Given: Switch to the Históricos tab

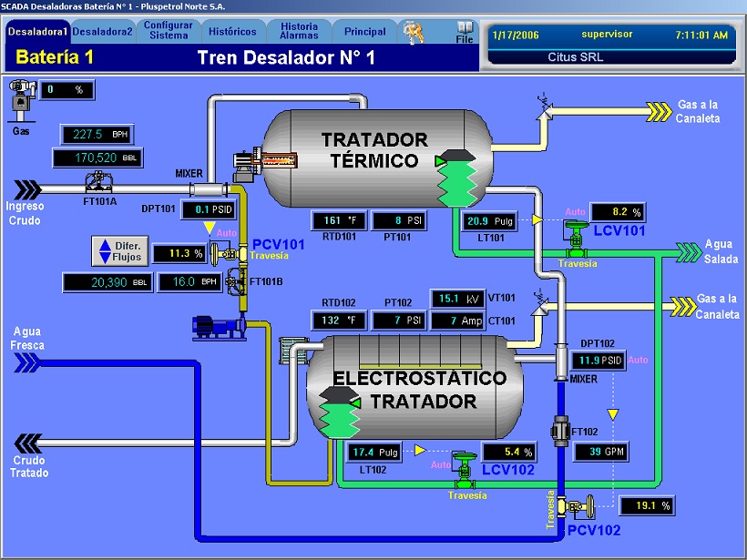Looking at the screenshot, I should point(232,32).
